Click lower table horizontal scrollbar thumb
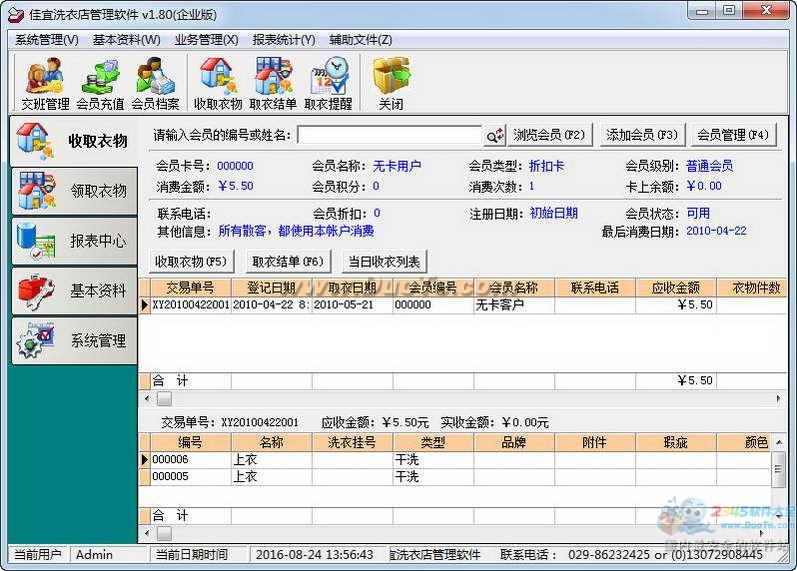 pyautogui.click(x=164, y=533)
